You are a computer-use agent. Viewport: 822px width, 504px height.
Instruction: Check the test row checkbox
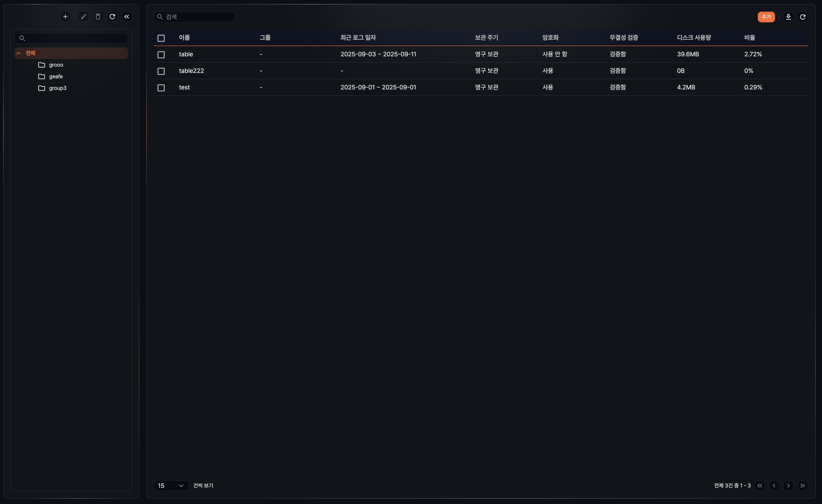click(x=161, y=88)
